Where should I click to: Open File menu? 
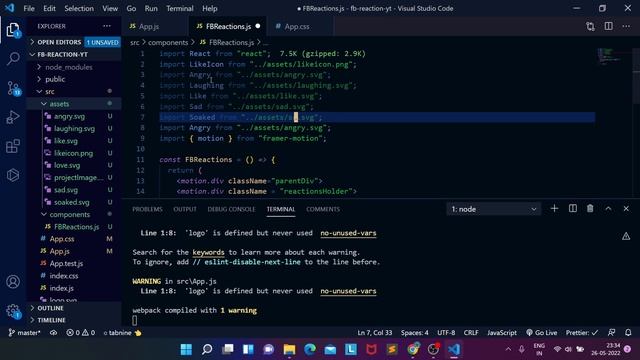tap(29, 8)
